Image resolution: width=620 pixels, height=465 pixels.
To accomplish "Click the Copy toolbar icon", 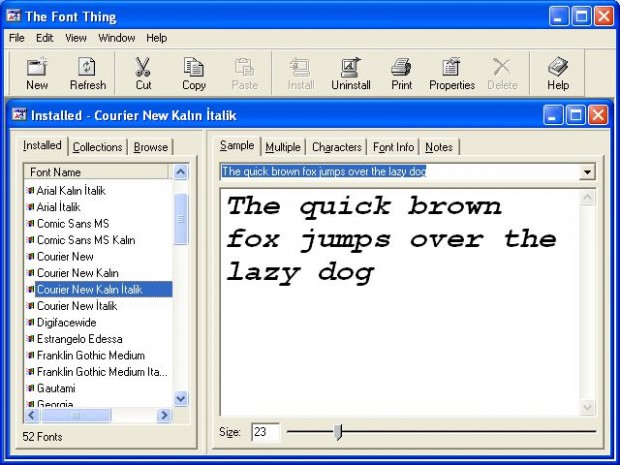I will (x=194, y=66).
